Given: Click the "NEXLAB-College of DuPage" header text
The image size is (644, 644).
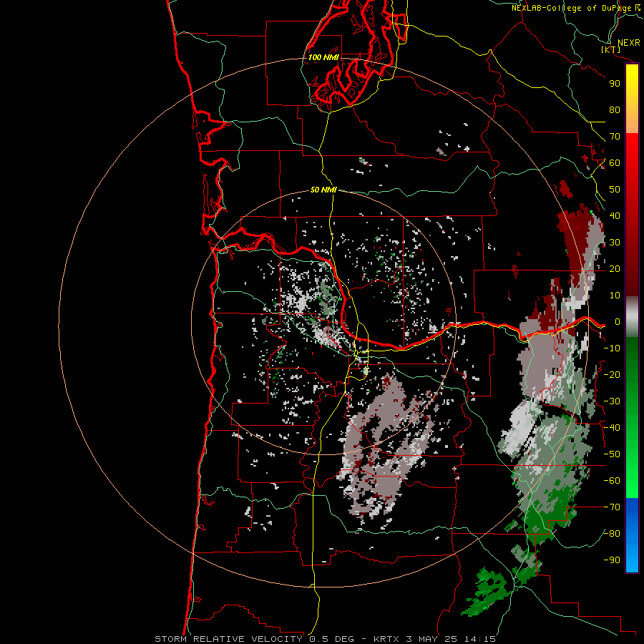Looking at the screenshot, I should tap(571, 8).
